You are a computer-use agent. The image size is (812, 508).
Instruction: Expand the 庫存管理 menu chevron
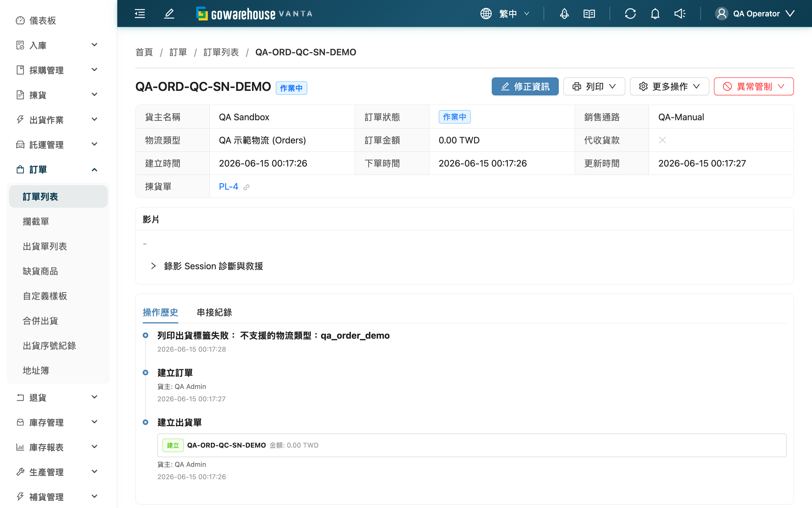pyautogui.click(x=95, y=422)
